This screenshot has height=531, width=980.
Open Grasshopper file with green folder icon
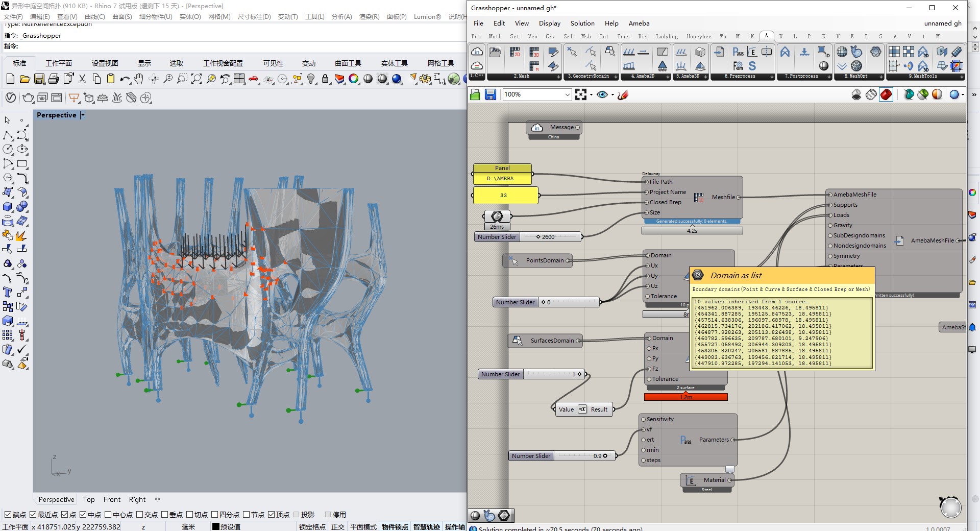click(x=475, y=94)
